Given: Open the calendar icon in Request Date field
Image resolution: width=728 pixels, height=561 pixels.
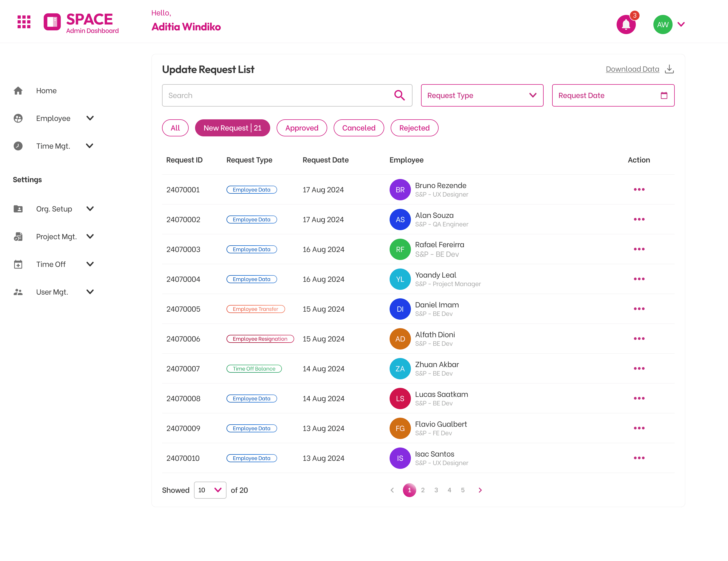Looking at the screenshot, I should [664, 95].
